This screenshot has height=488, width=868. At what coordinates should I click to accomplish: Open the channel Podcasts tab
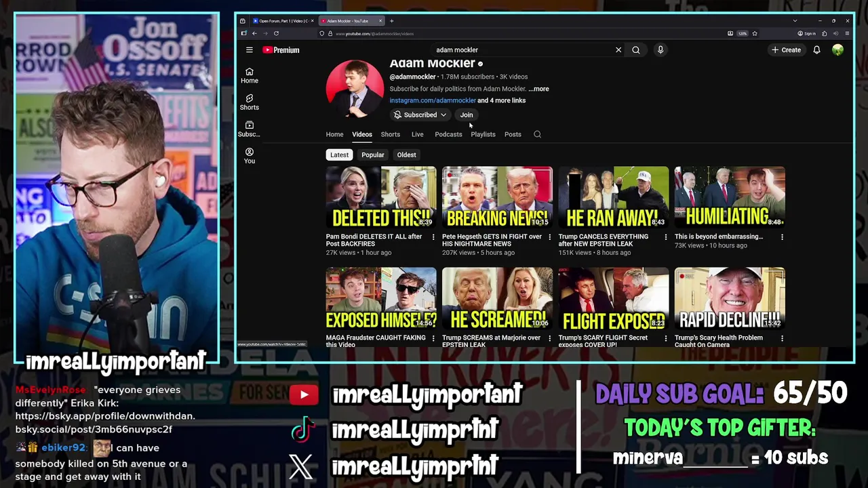pyautogui.click(x=448, y=134)
